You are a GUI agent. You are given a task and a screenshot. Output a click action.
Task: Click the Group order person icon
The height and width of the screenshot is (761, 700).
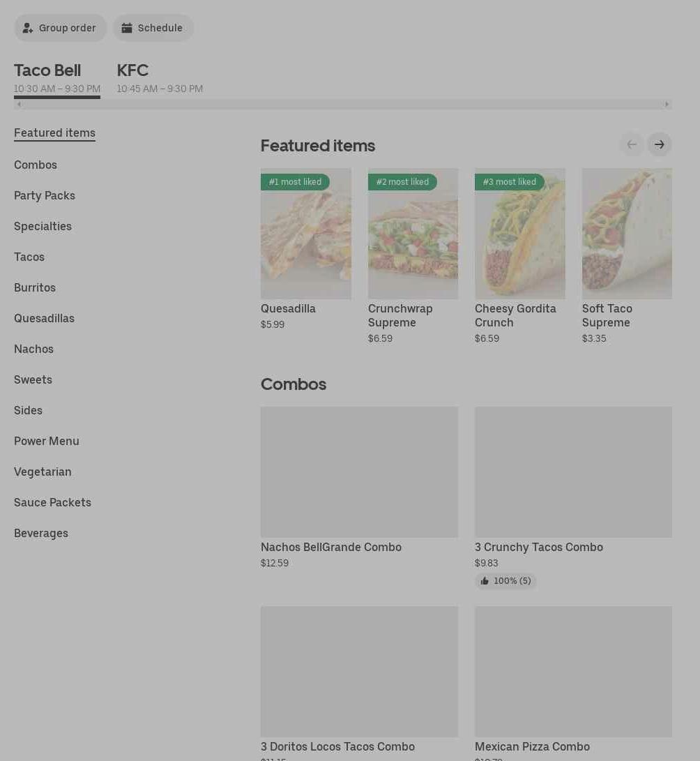(28, 28)
